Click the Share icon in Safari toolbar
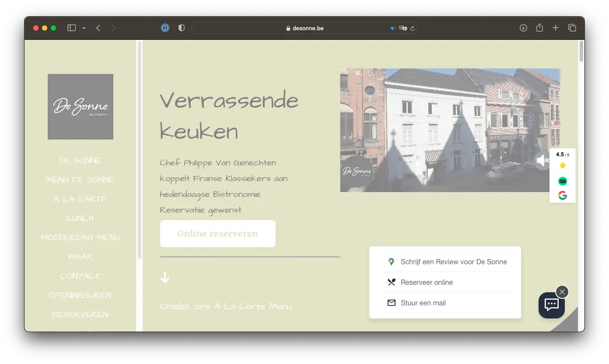The height and width of the screenshot is (364, 609). [539, 28]
